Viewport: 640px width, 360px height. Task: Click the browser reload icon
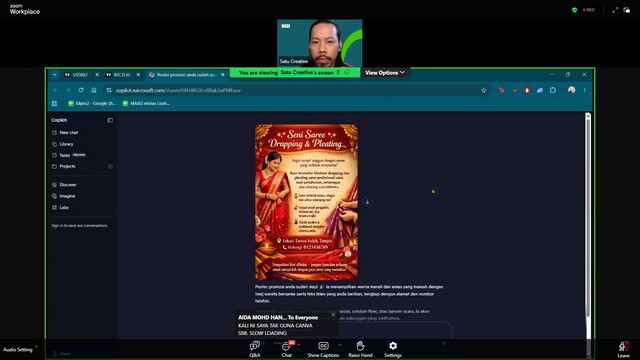click(81, 90)
